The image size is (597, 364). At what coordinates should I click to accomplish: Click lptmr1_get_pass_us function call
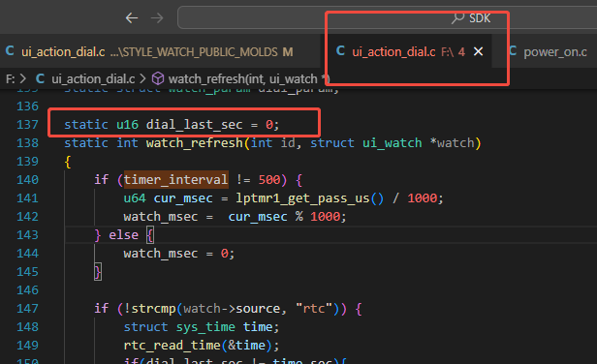(302, 198)
